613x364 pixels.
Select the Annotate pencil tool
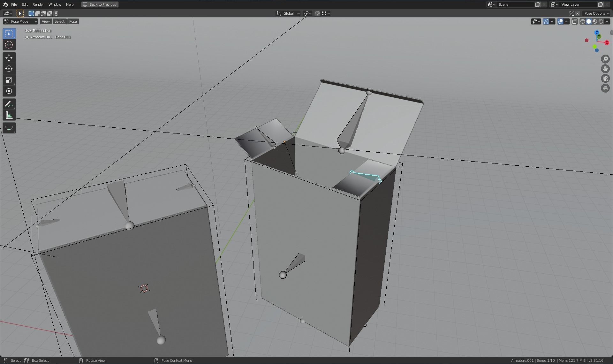tap(9, 104)
